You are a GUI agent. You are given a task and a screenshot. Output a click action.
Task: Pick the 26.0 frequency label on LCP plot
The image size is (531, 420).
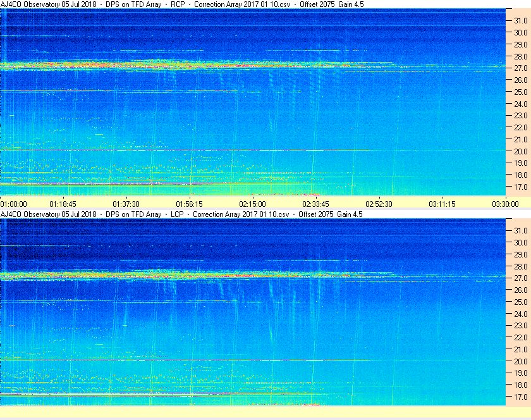click(521, 290)
